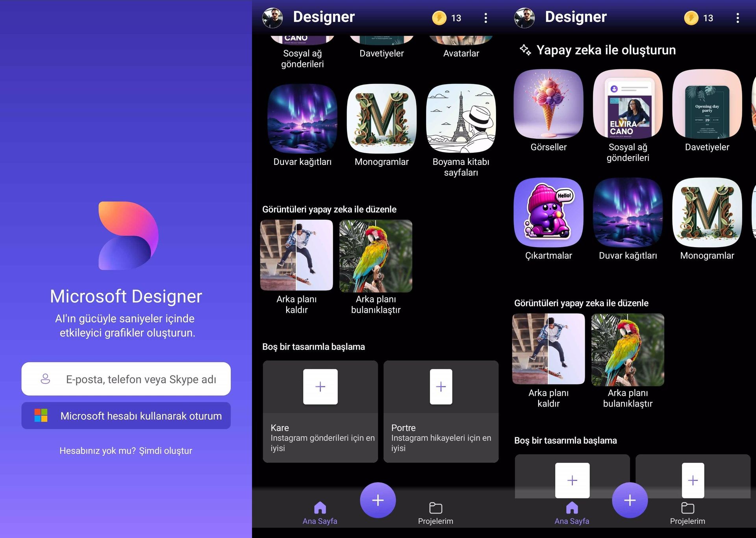Open Duvar kağıtları tile in right screen
Viewport: 756px width, 538px height.
(628, 213)
